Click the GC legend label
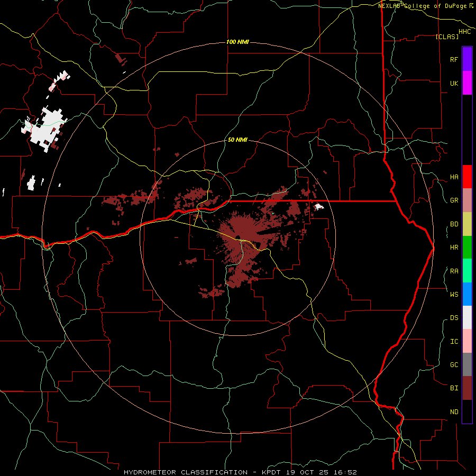 454,365
